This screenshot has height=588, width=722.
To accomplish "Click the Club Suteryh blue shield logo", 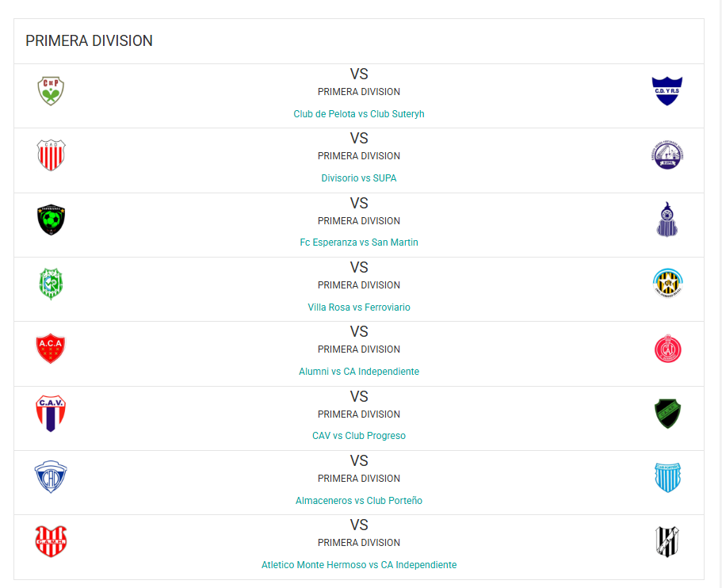I will (x=667, y=90).
